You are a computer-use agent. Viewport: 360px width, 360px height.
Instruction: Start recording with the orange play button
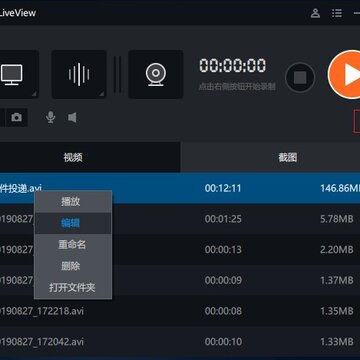click(345, 75)
